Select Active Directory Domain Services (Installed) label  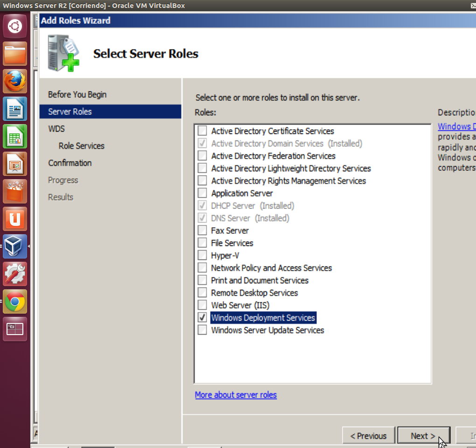287,143
